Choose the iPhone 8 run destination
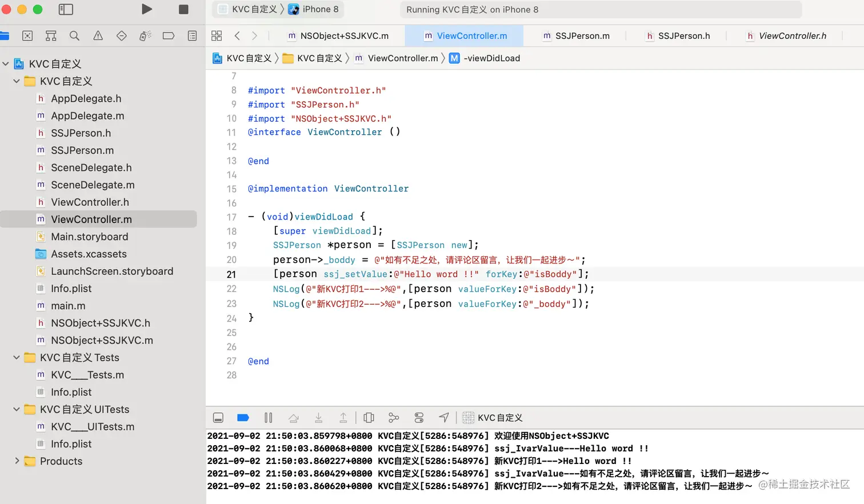The image size is (864, 504). pyautogui.click(x=313, y=9)
